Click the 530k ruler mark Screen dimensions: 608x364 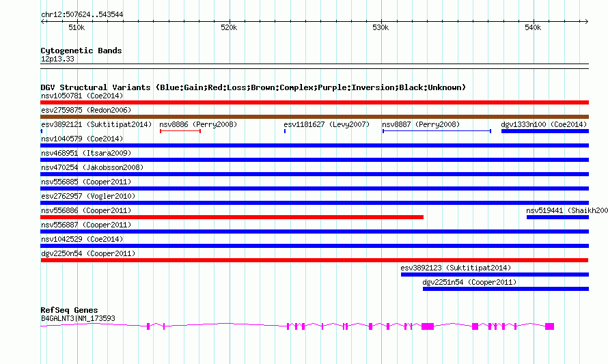[x=381, y=27]
